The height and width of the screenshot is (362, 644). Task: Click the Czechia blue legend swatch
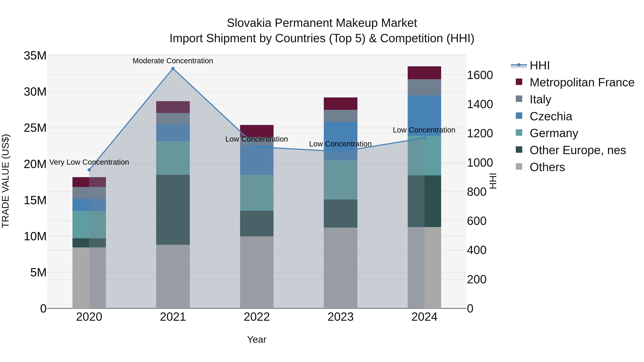coord(519,116)
